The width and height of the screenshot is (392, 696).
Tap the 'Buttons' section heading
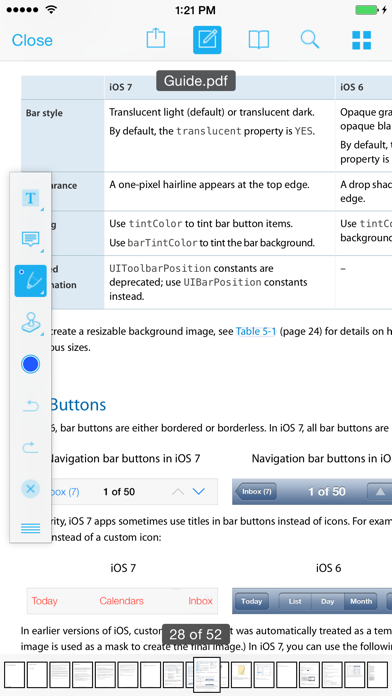[x=78, y=404]
